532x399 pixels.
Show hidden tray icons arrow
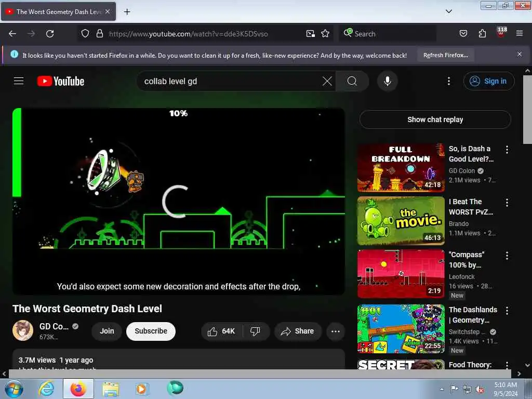[442, 390]
